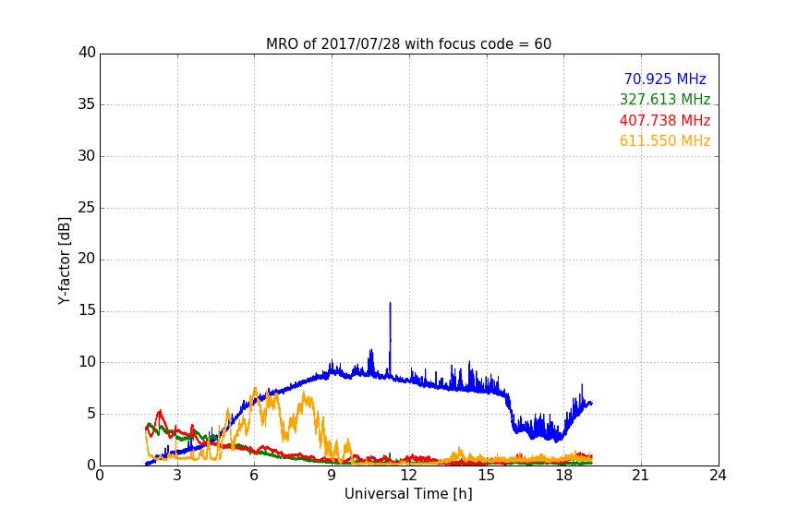Image resolution: width=798 pixels, height=532 pixels.
Task: Click the blue '70.925 MHz' legend label
Action: pyautogui.click(x=665, y=79)
